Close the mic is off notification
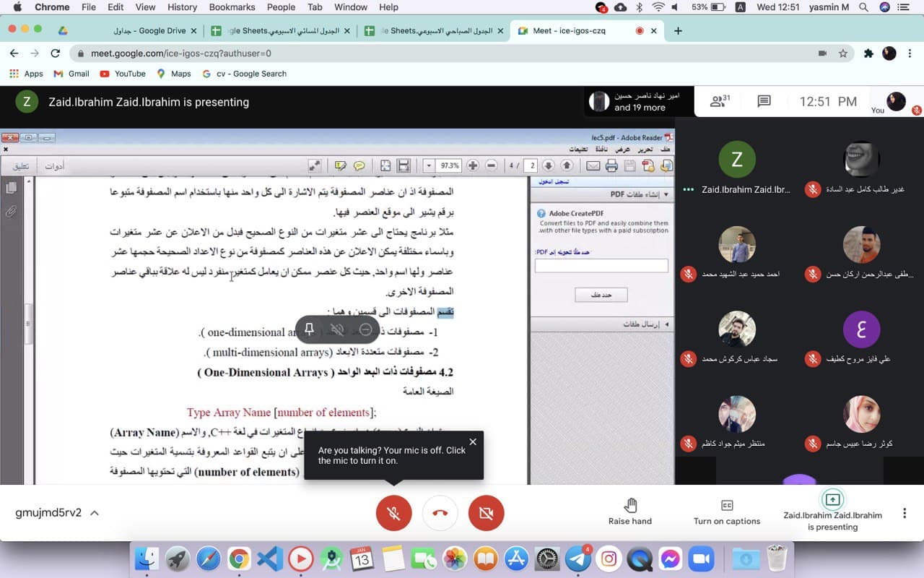The height and width of the screenshot is (578, 924). click(473, 441)
